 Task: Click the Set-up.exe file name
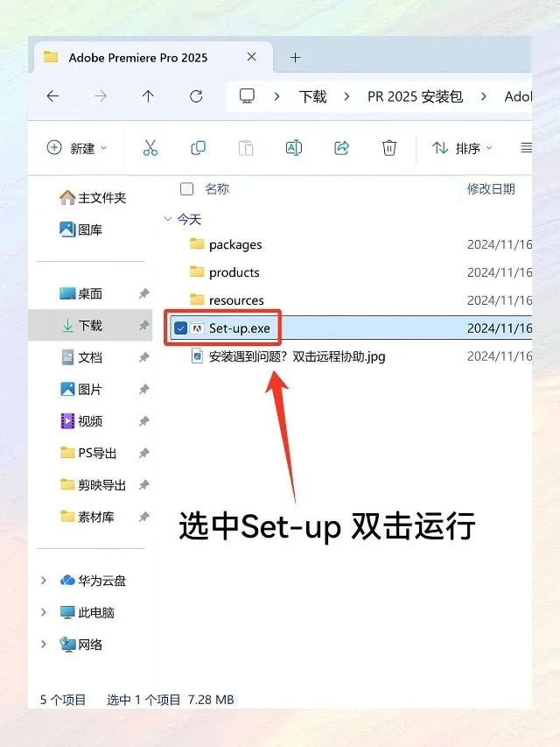[240, 328]
